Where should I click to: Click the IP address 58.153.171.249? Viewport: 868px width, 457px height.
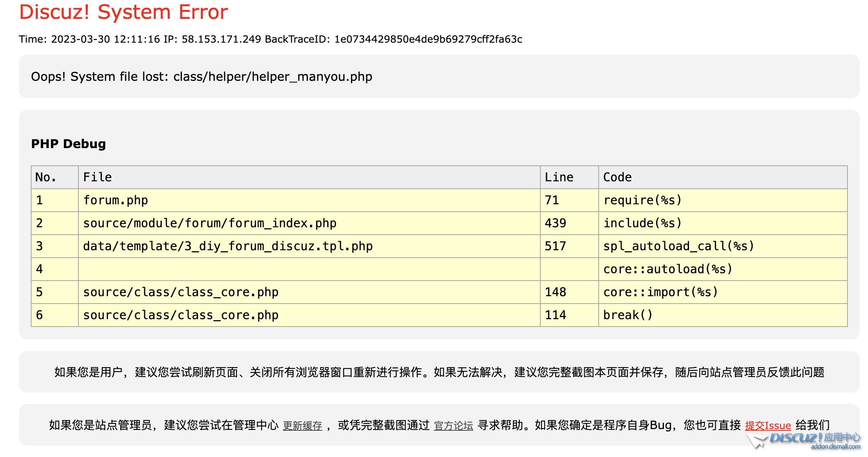(221, 39)
